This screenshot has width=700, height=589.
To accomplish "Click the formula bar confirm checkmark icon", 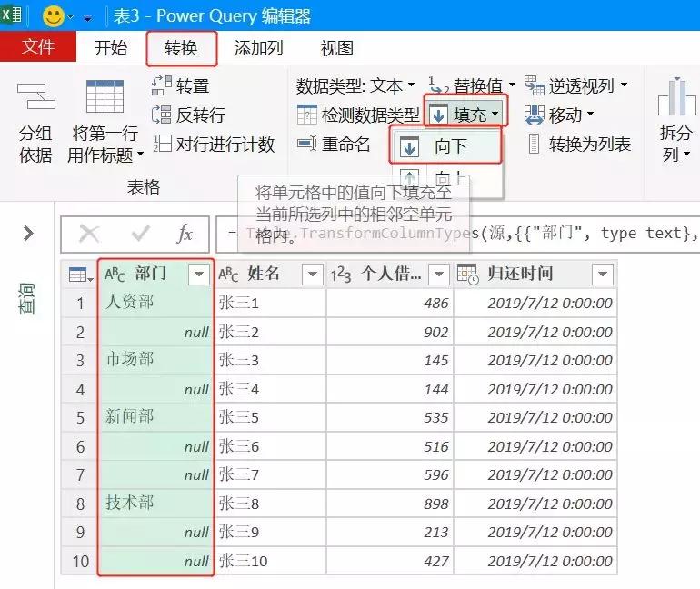I will (140, 234).
